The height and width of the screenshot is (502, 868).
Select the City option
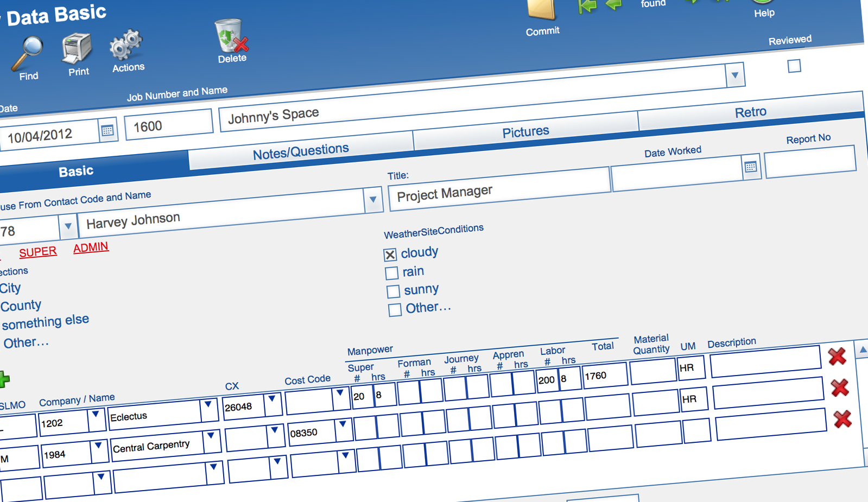click(x=10, y=288)
